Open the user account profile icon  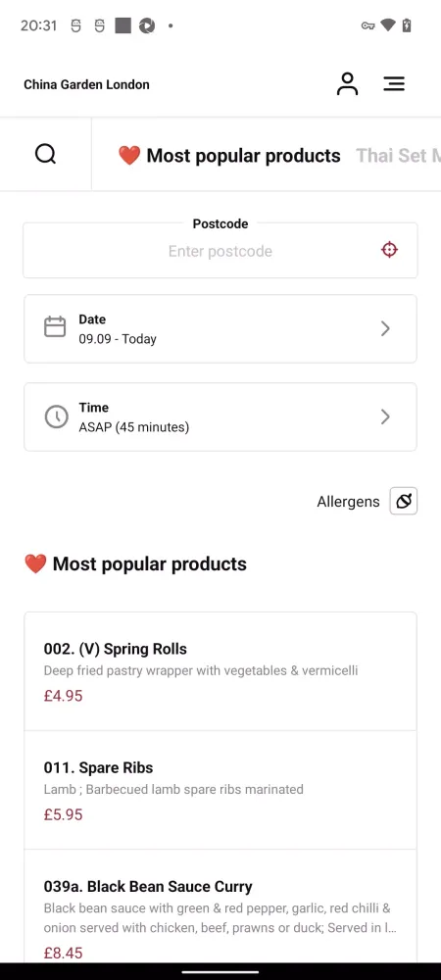click(347, 83)
